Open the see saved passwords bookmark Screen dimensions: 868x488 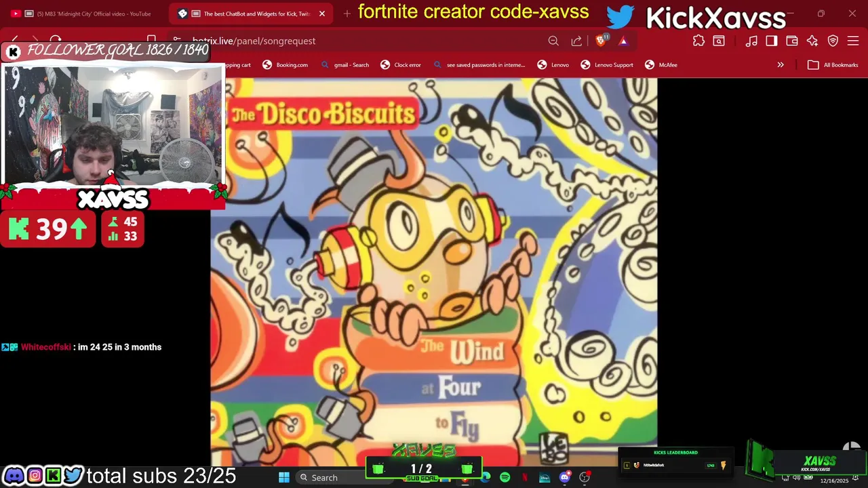point(479,65)
